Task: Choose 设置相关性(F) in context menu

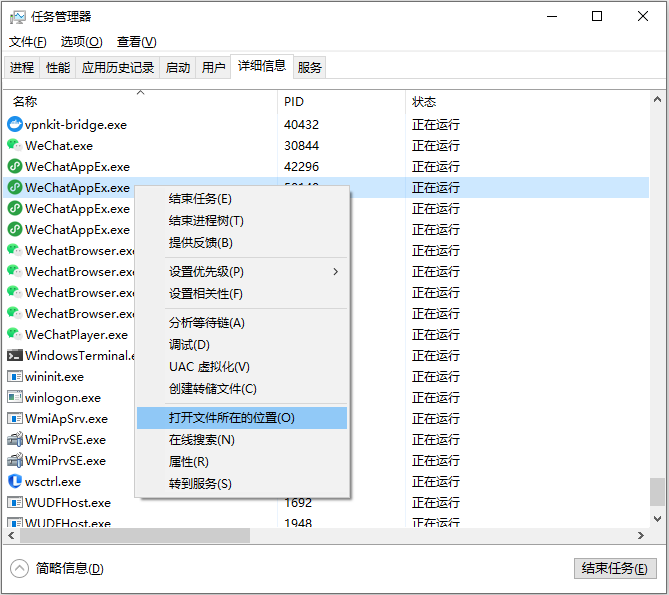Action: coord(242,293)
